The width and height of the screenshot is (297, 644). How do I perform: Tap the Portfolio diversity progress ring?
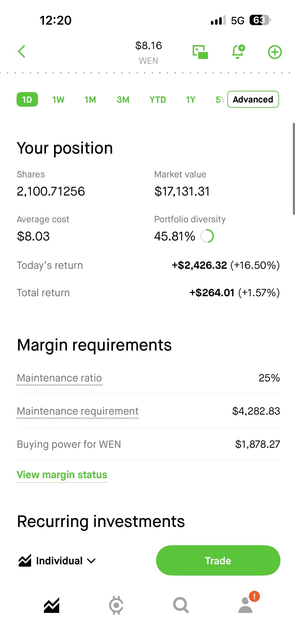point(207,236)
